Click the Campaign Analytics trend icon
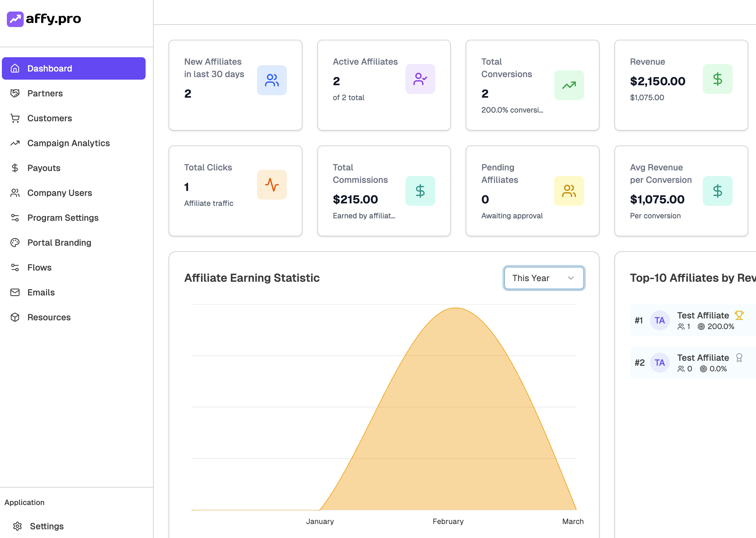 15,143
